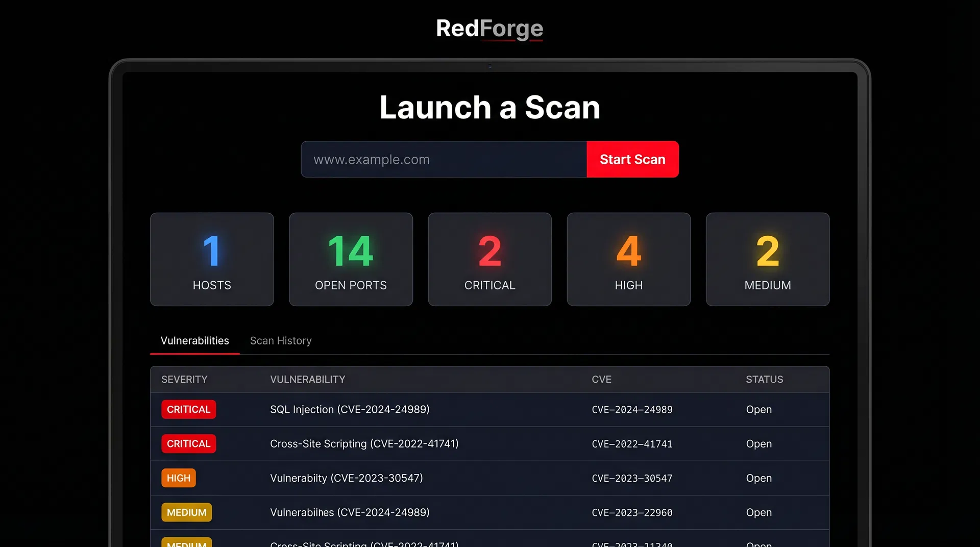Click the HIGH badge for CVE-2023-30547
Viewport: 980px width, 547px height.
pos(178,478)
